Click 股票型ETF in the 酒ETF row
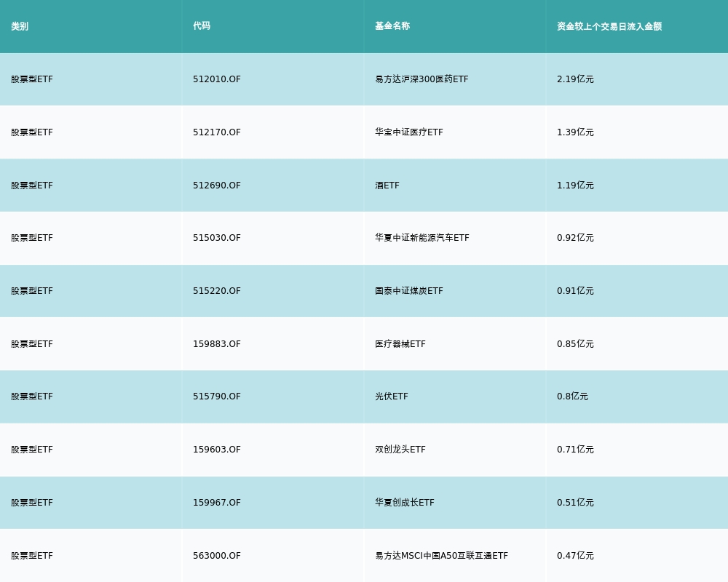728x582 pixels. 32,186
